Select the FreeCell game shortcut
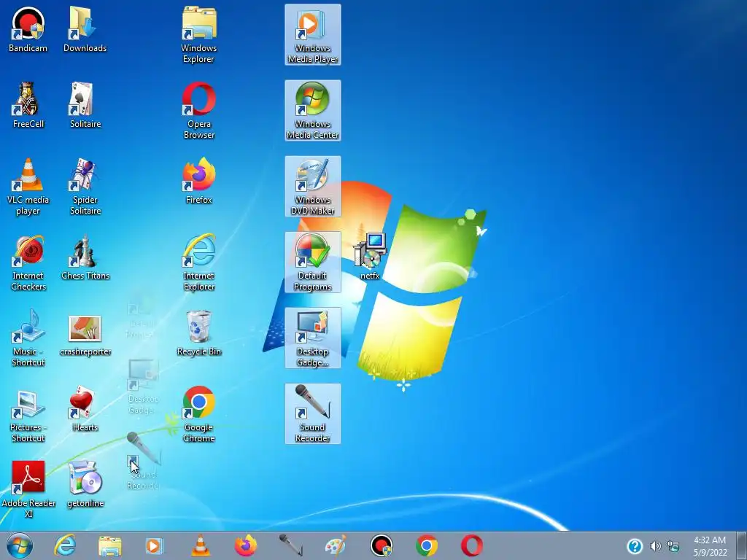The image size is (747, 560). [x=28, y=105]
